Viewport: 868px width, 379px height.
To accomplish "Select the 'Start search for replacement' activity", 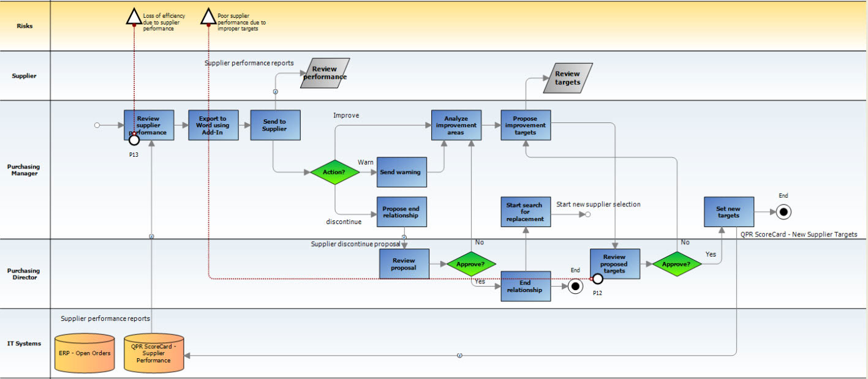I will 526,212.
